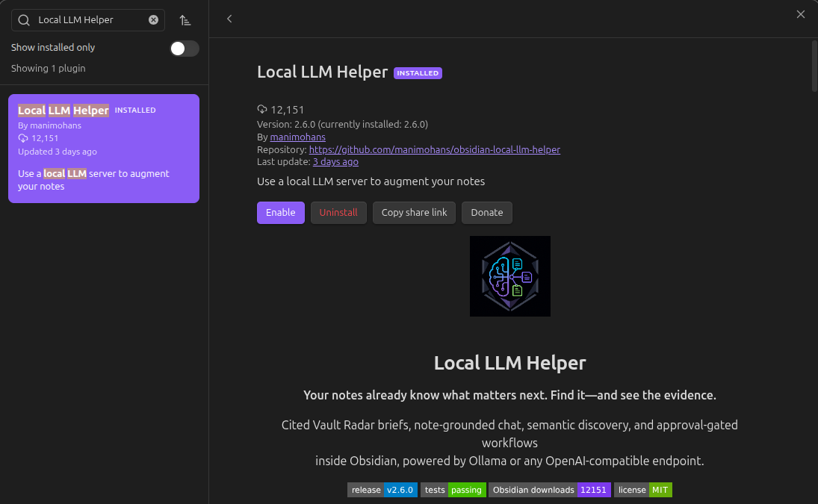Go back using the left chevron

click(229, 19)
